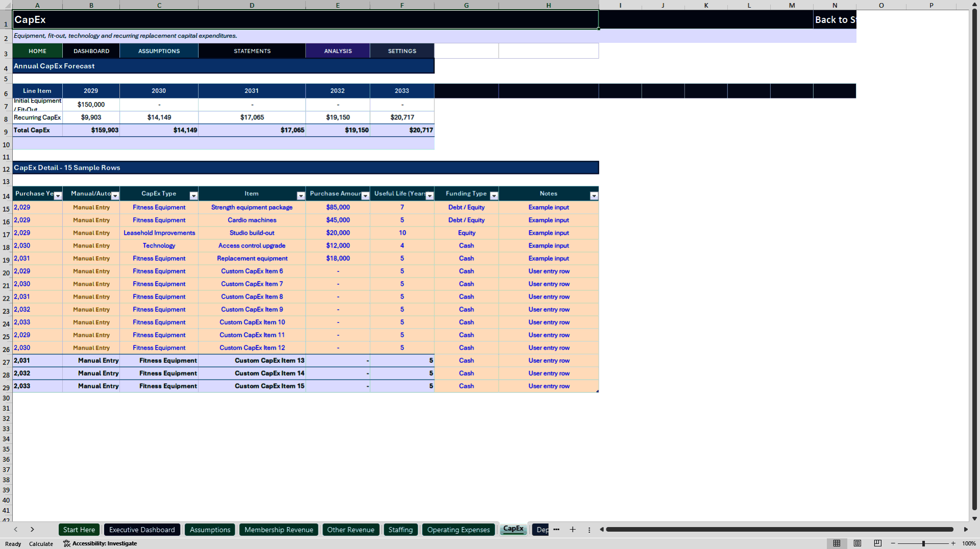The height and width of the screenshot is (549, 980).
Task: Adjust the zoom slider handle
Action: pyautogui.click(x=923, y=543)
